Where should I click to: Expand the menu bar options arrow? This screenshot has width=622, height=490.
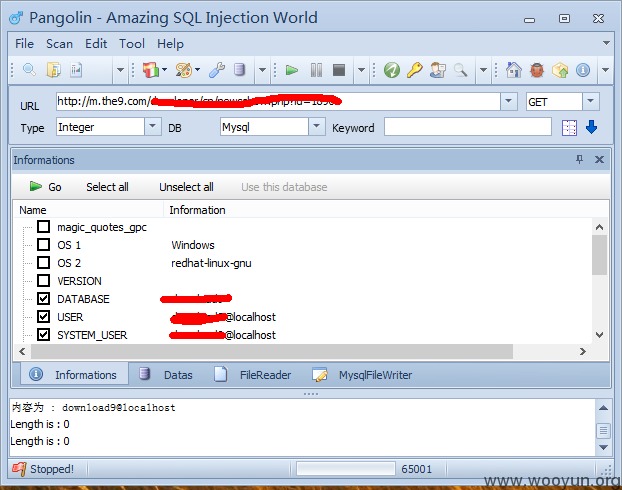[606, 43]
